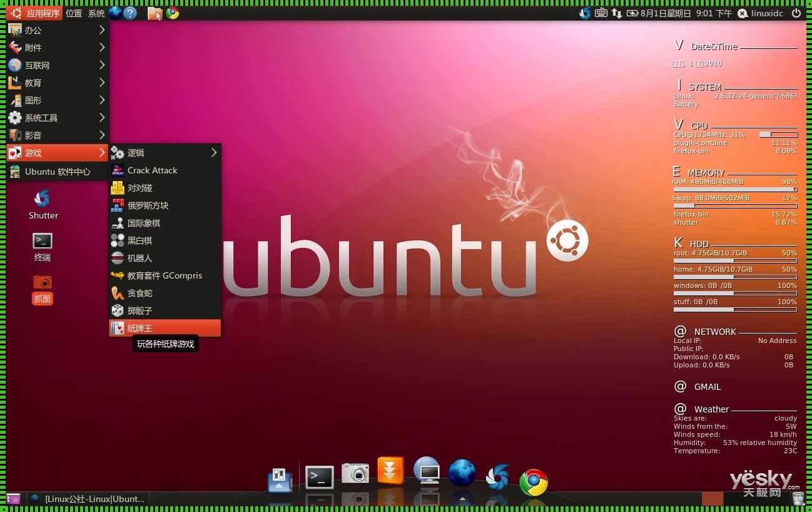
Task: Open Chrome from the bottom dock
Action: pos(534,483)
